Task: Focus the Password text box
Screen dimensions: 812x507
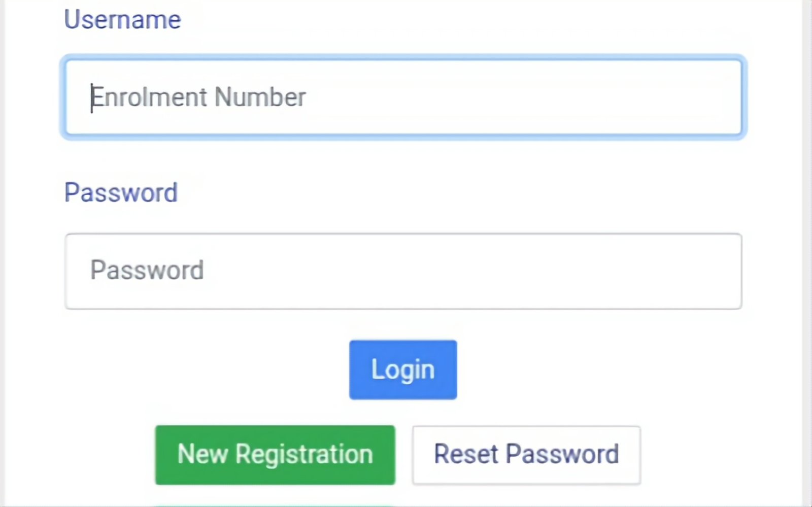Action: pyautogui.click(x=403, y=271)
